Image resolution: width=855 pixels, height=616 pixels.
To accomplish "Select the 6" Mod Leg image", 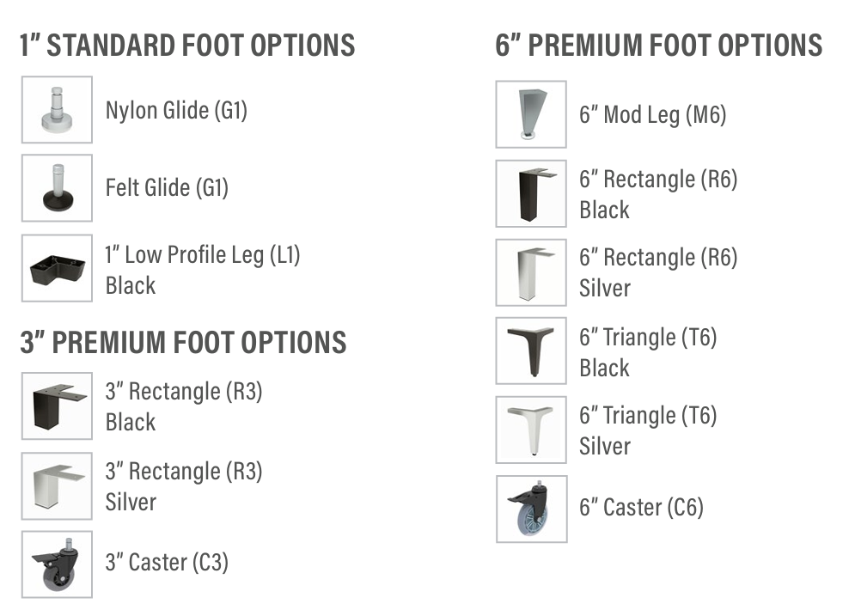I will pyautogui.click(x=531, y=114).
